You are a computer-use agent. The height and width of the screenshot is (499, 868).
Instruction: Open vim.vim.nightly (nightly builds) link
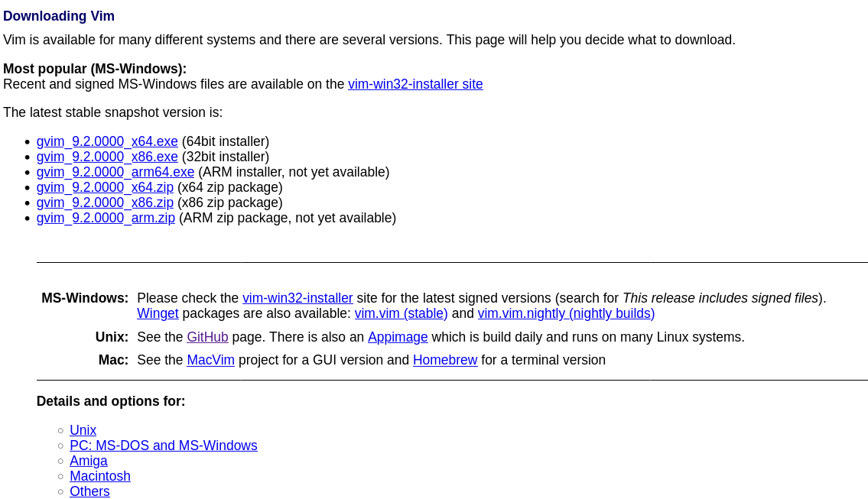pyautogui.click(x=566, y=313)
